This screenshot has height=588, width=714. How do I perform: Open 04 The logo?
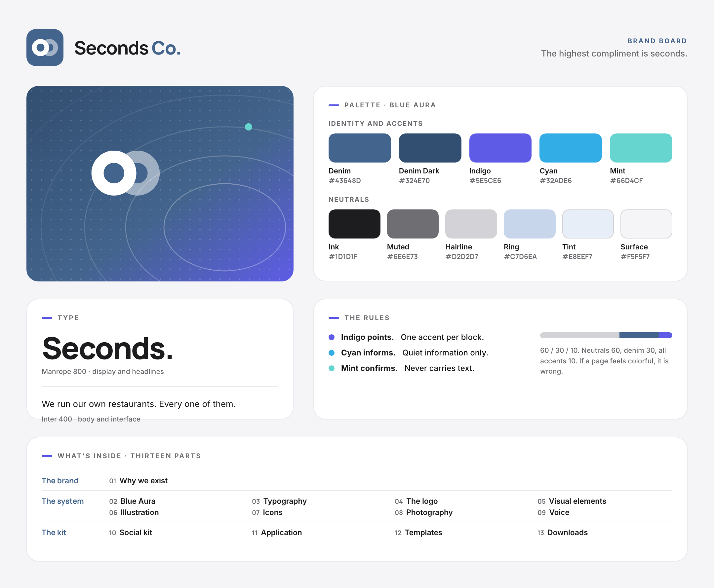(x=416, y=501)
